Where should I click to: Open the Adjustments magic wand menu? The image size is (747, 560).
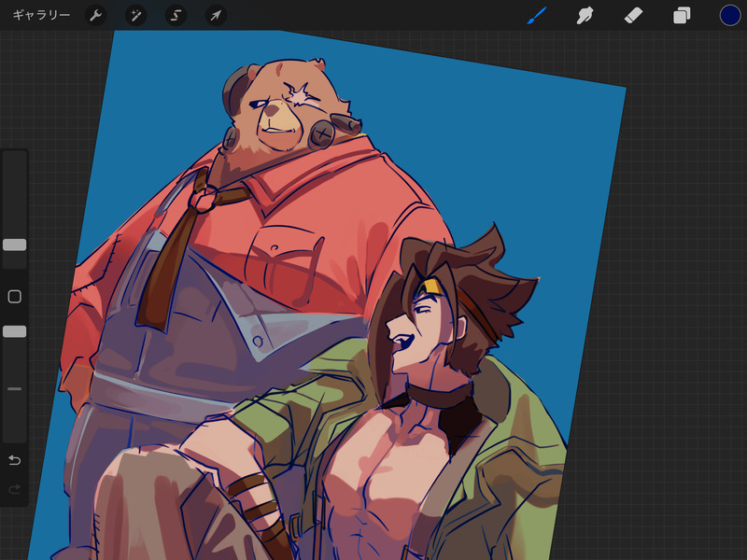[135, 15]
